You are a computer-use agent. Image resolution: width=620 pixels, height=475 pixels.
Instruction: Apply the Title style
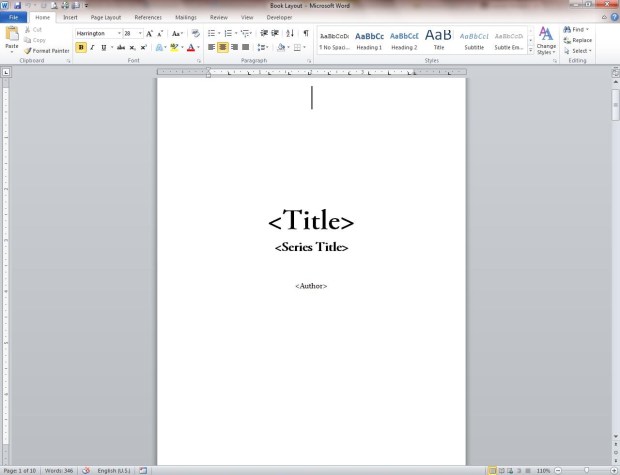439,40
